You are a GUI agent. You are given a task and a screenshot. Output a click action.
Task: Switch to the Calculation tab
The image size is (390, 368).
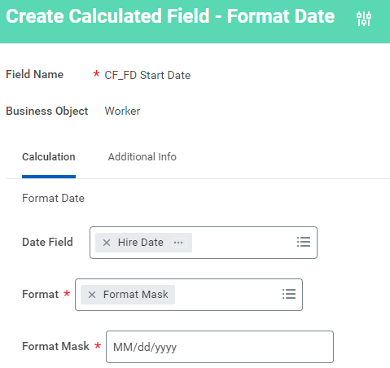coord(49,157)
